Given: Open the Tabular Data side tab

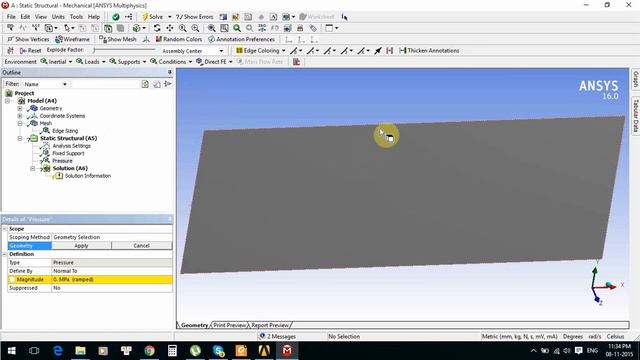Looking at the screenshot, I should tap(636, 116).
